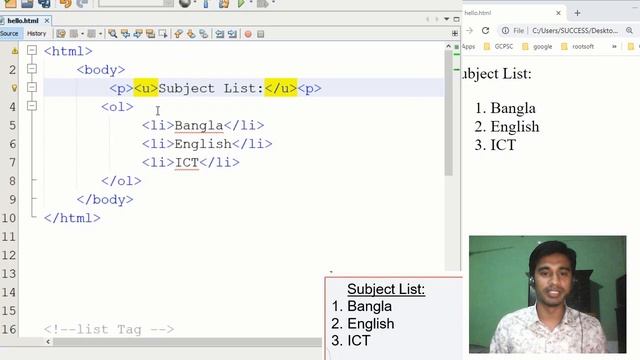Click the split editor icon at toolbar right
Screen dimensions: 640x360
455,33
